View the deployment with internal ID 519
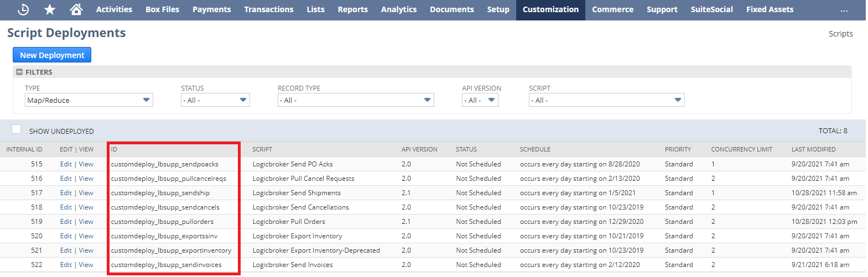 (x=86, y=222)
